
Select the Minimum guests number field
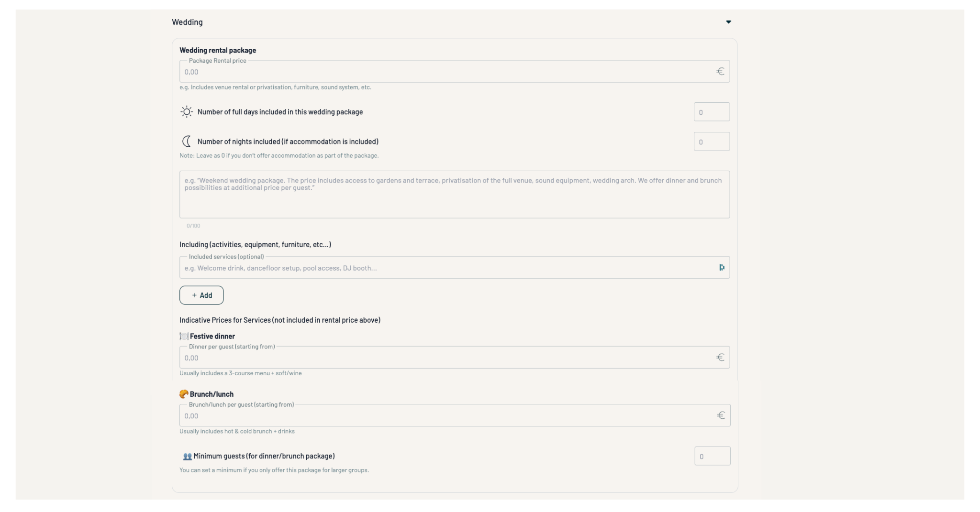[x=712, y=457]
